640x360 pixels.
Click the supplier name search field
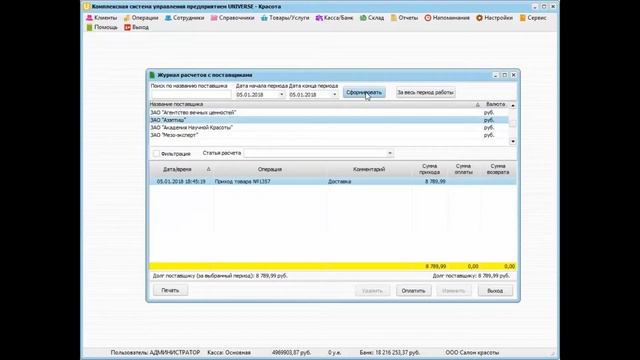pos(191,95)
